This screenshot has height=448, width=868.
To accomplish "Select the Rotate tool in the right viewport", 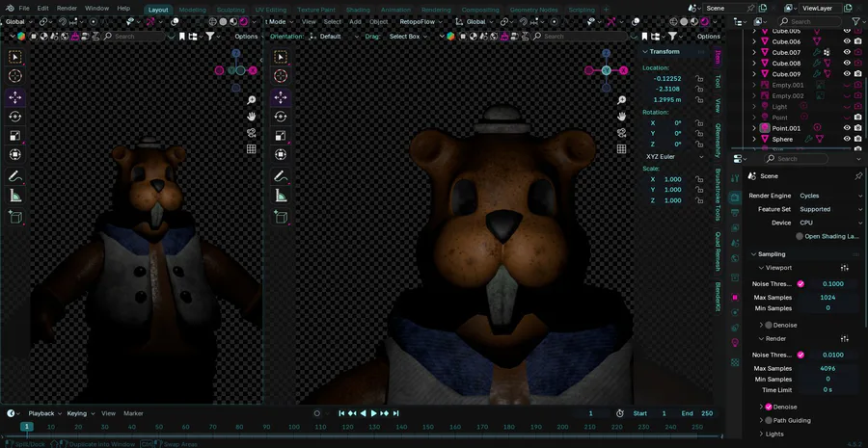I will click(281, 117).
